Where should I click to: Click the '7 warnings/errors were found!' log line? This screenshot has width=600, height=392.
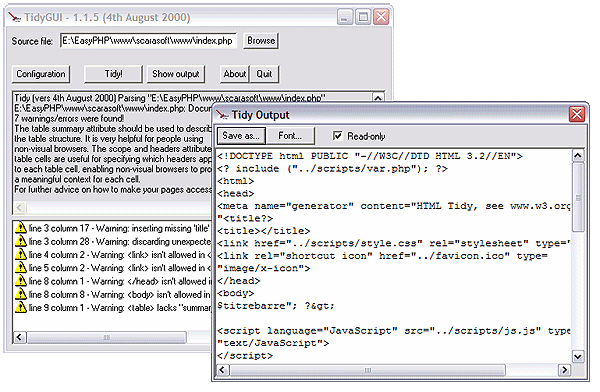click(69, 118)
